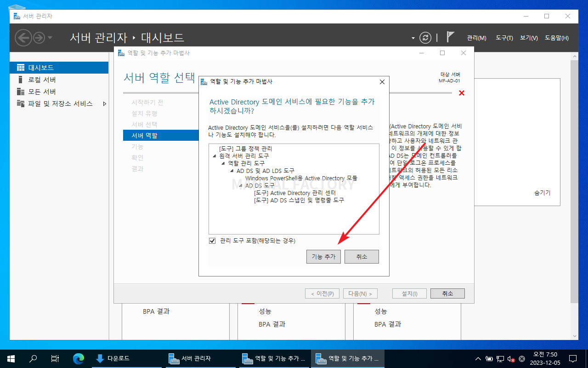The image size is (588, 368).
Task: Click the network icon in system tray
Action: click(x=500, y=358)
